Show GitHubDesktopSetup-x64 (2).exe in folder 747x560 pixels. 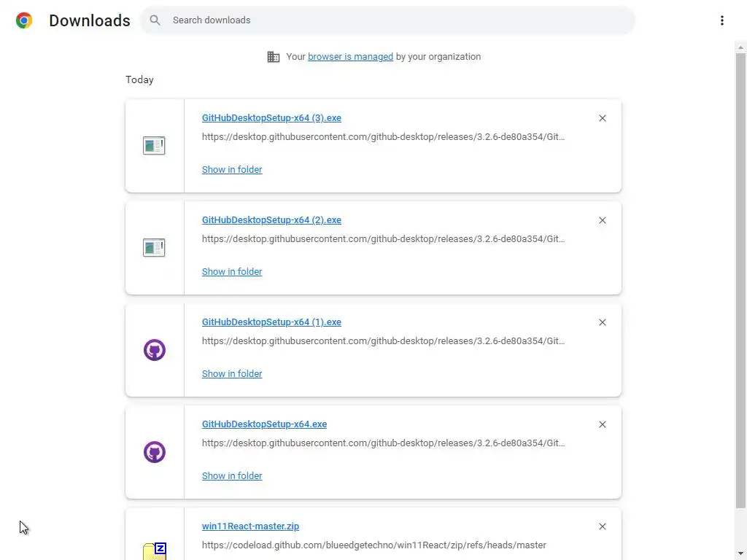pyautogui.click(x=232, y=272)
